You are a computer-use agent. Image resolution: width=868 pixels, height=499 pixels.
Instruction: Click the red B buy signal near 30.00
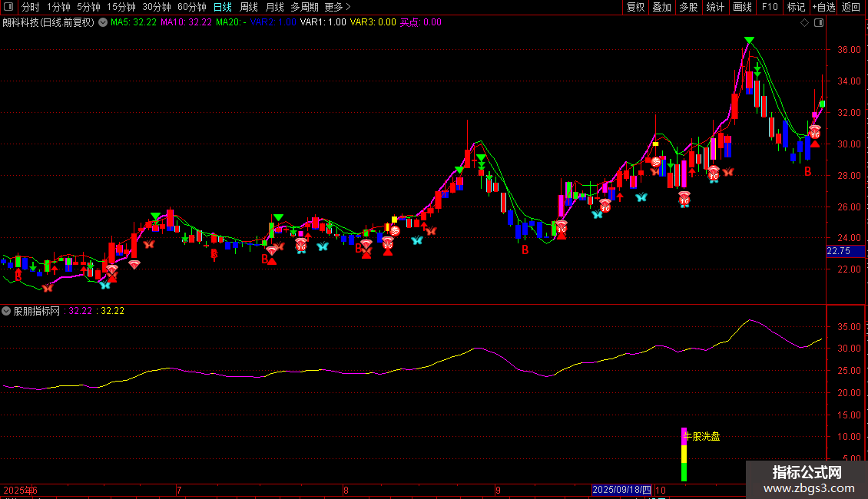(x=807, y=171)
